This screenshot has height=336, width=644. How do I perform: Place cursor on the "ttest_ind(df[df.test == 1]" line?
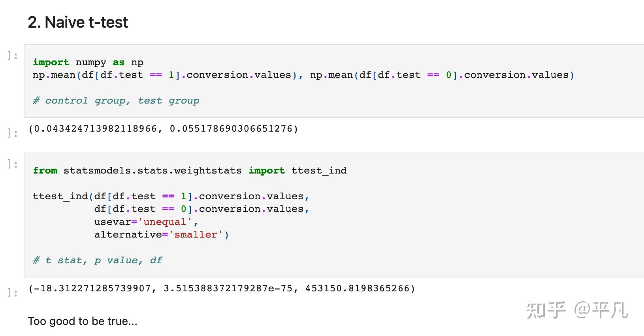click(171, 196)
